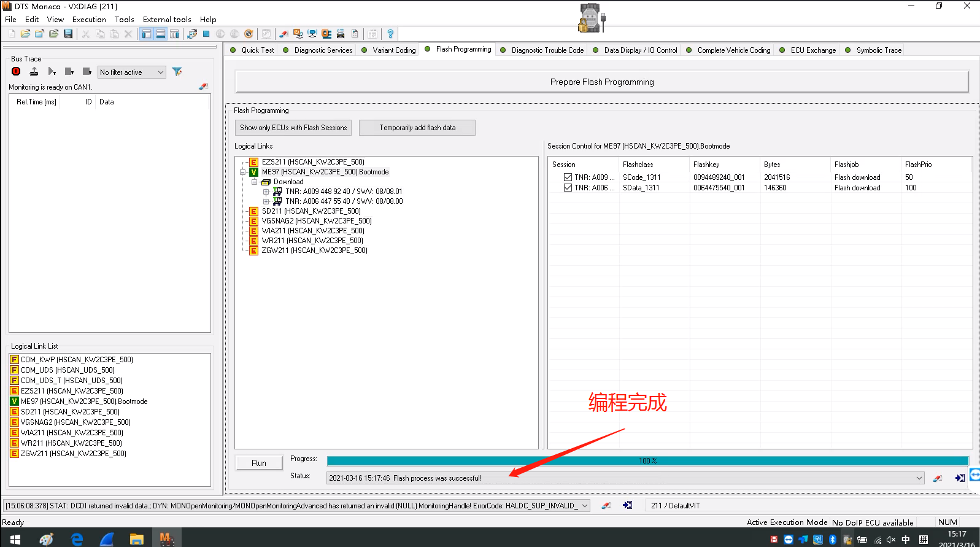Click Temporarily add flash data button
Image resolution: width=980 pixels, height=547 pixels.
point(417,128)
